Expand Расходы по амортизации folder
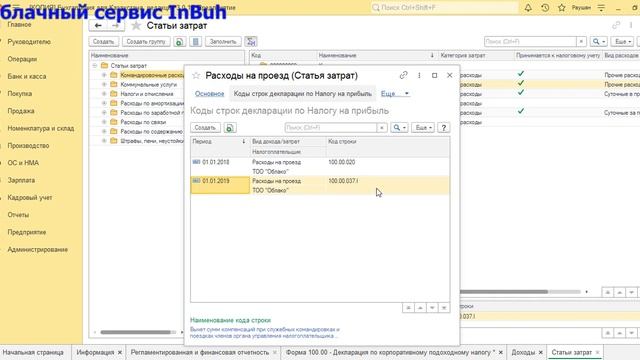This screenshot has width=640, height=360. point(104,103)
